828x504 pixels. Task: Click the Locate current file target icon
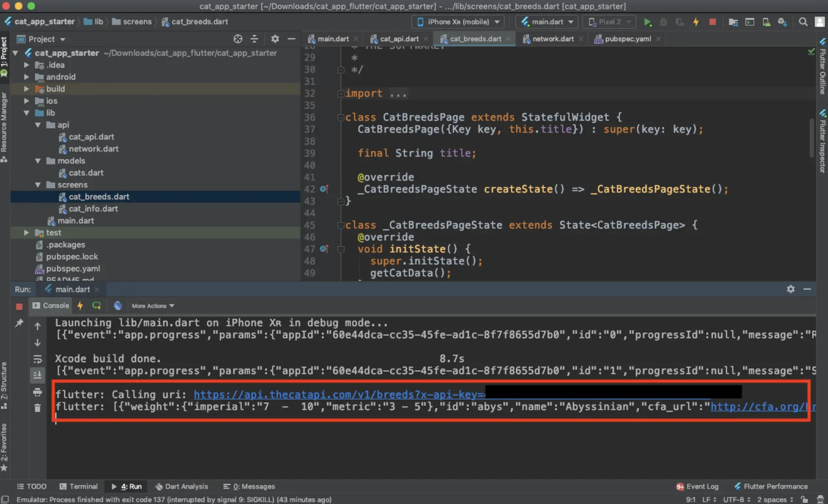[238, 39]
